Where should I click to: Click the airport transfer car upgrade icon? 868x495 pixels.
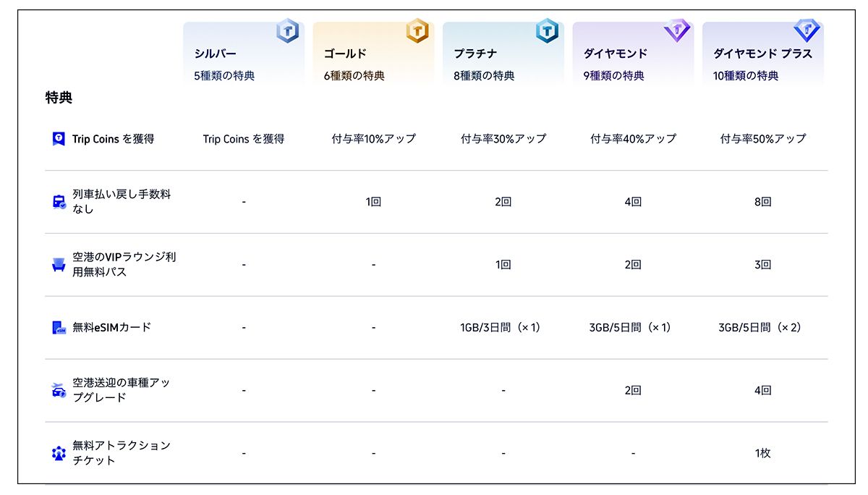coord(59,391)
